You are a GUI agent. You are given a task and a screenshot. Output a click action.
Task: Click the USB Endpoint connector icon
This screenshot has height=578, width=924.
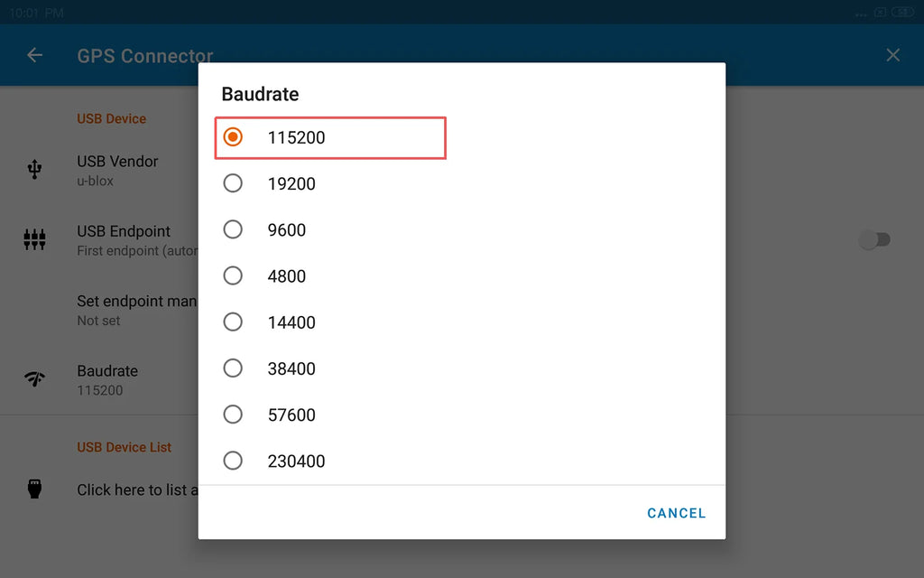(x=35, y=239)
